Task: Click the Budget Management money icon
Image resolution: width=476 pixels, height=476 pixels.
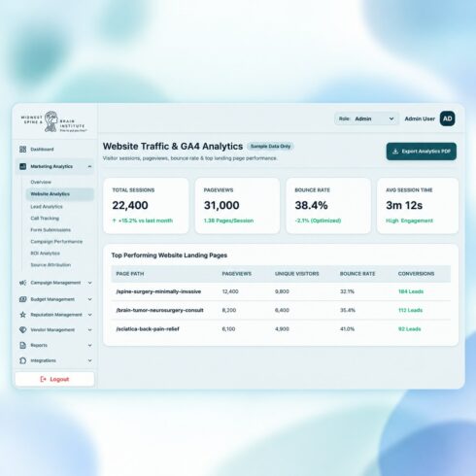Action: 22,299
